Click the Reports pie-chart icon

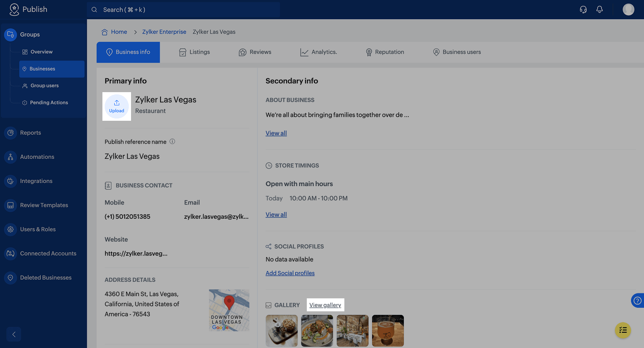coord(10,133)
